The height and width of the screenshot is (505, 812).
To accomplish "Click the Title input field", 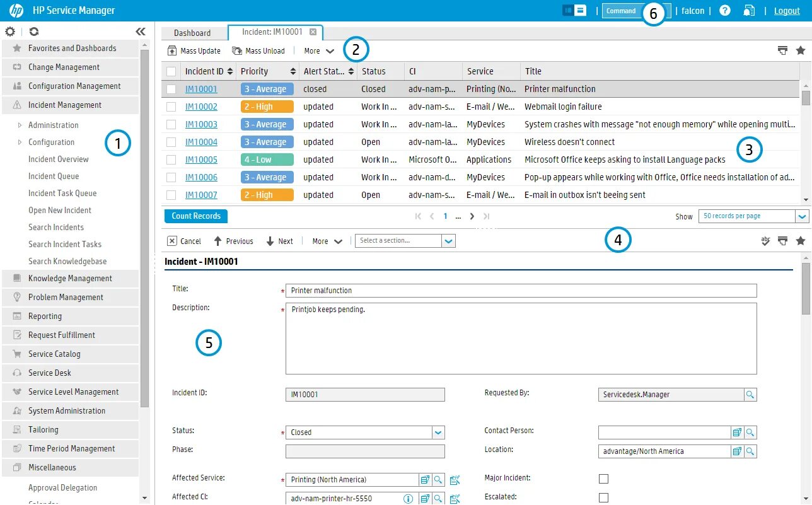I will pyautogui.click(x=521, y=291).
